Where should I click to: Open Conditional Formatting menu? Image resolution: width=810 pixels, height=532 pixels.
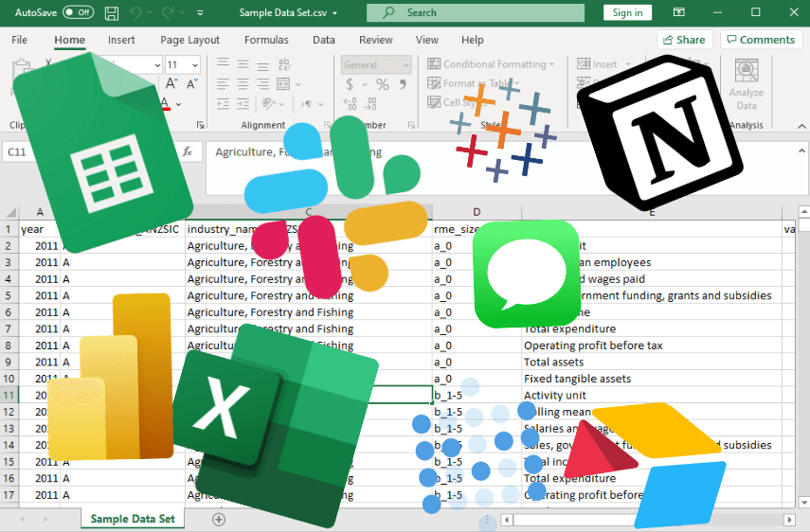tap(491, 64)
